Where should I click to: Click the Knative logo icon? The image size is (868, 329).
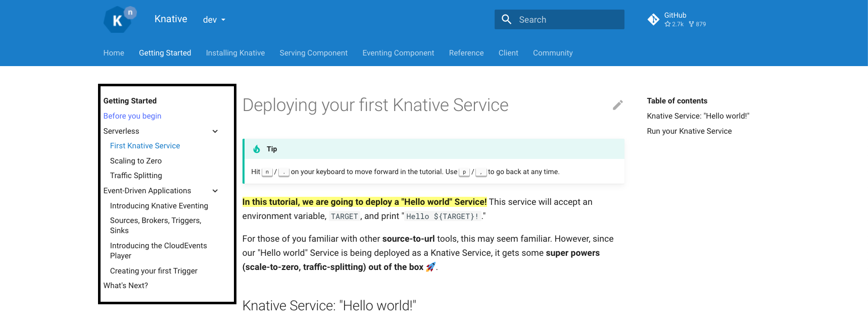(x=120, y=19)
